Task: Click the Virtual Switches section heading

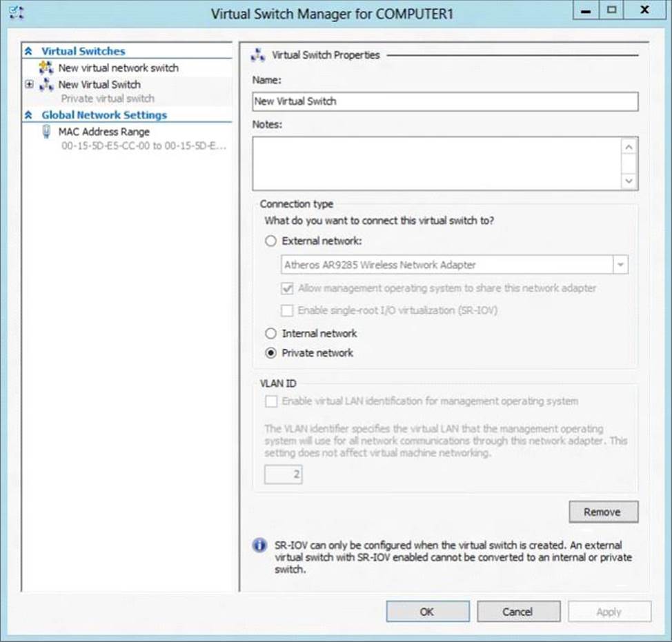Action: coord(83,51)
